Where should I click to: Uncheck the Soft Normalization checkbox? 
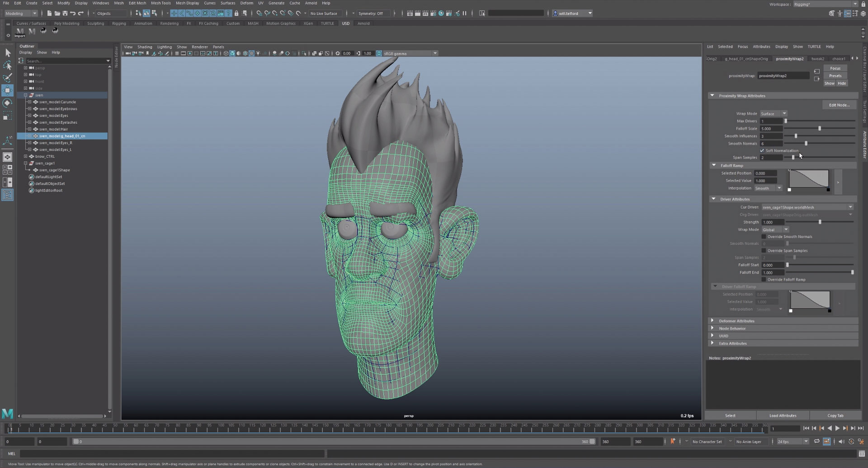coord(763,150)
